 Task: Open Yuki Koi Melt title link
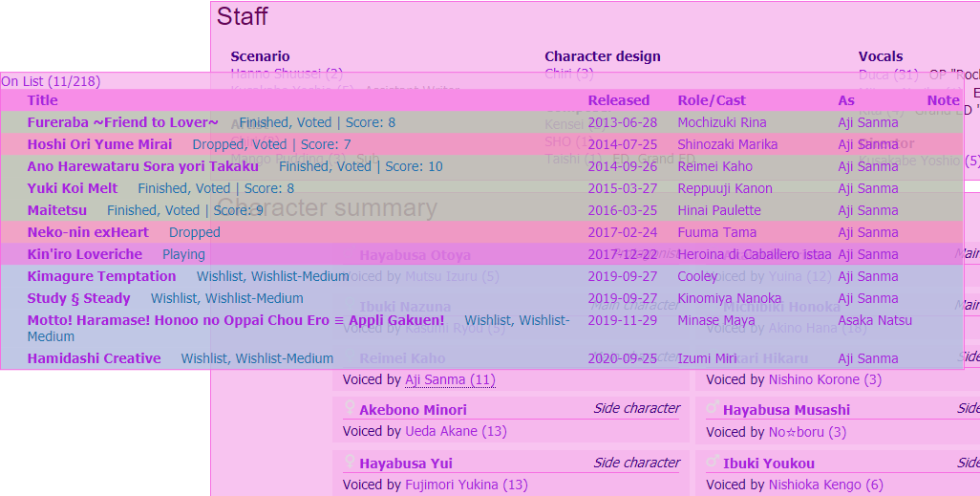click(x=73, y=188)
